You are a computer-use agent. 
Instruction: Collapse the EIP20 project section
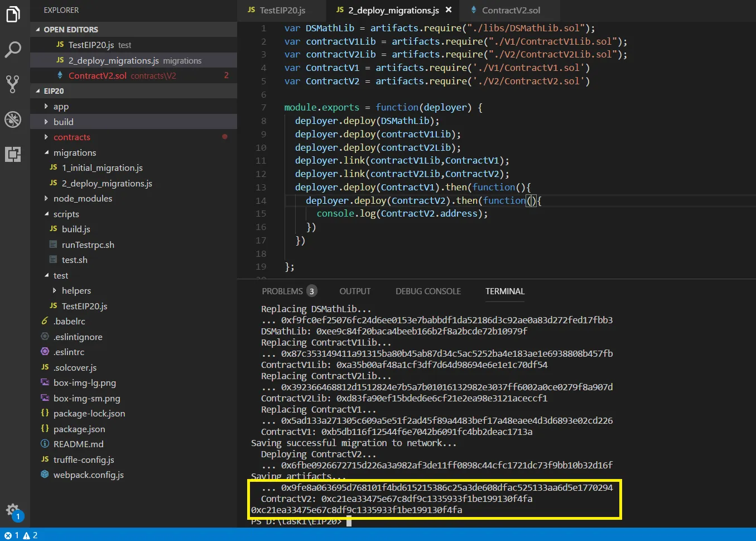pos(38,91)
